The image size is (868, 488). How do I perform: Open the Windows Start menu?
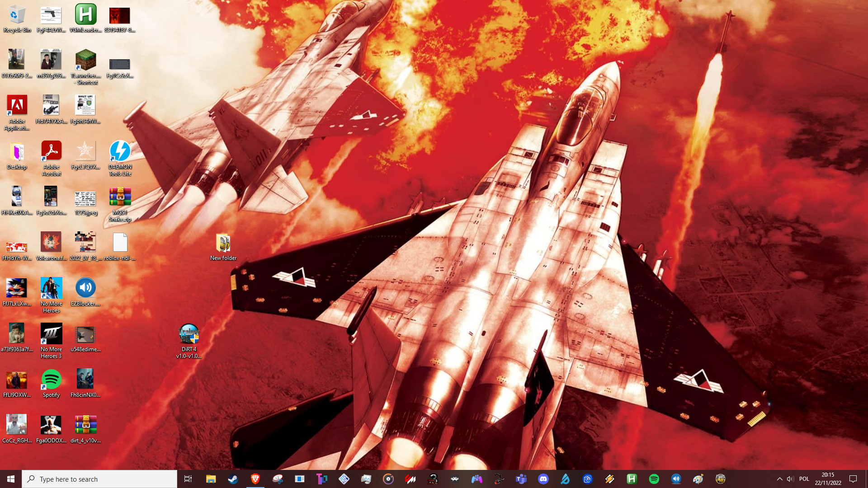point(11,479)
